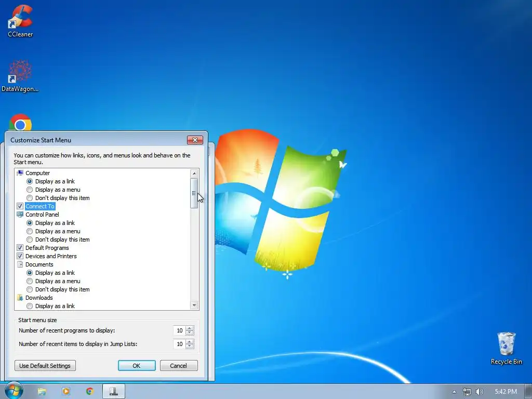This screenshot has width=532, height=399.
Task: Click the 5:42 PM clock
Action: (506, 392)
